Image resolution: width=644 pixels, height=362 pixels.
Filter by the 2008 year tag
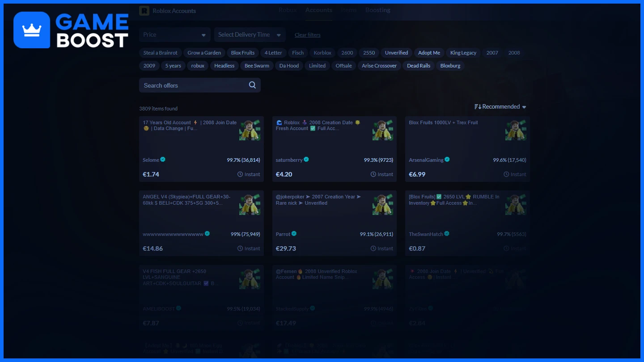(x=514, y=53)
